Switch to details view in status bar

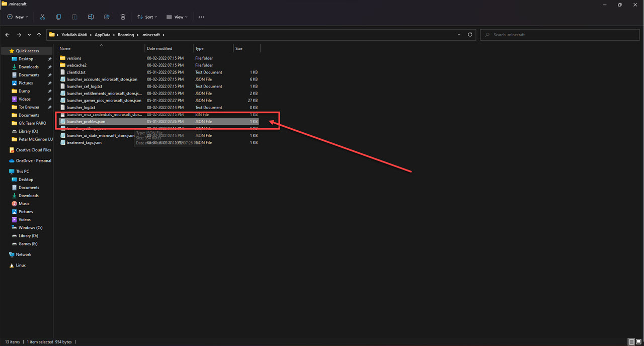point(631,342)
